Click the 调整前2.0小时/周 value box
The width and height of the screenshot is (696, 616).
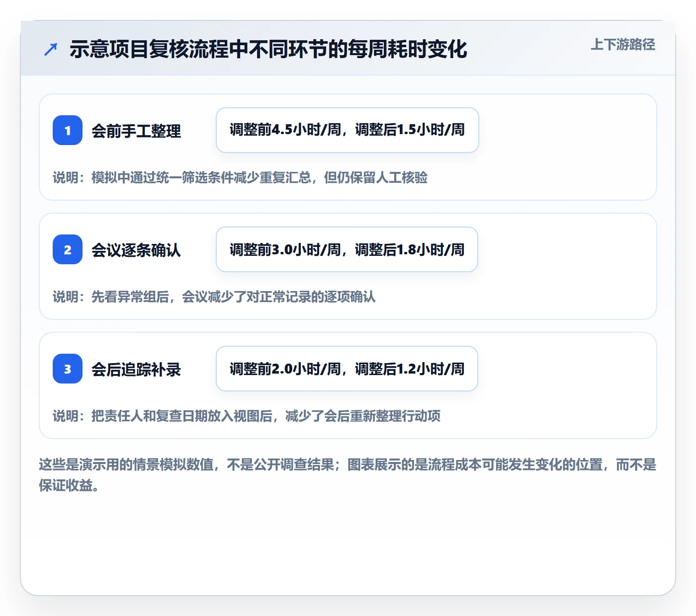coord(347,369)
